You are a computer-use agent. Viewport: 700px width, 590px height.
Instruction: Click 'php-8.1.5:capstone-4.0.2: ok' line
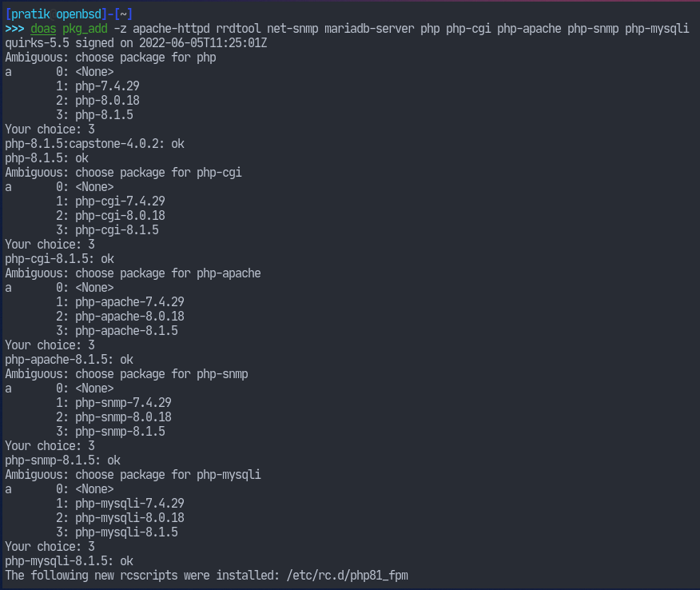(x=94, y=143)
